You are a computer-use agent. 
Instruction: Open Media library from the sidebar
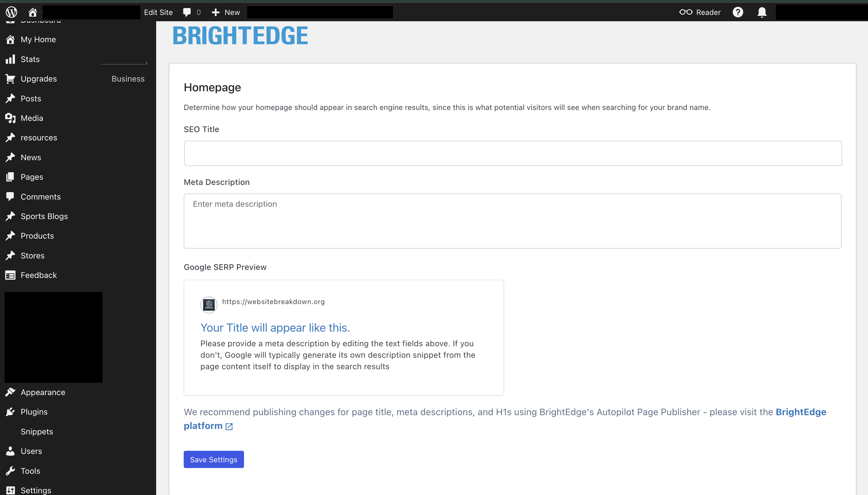[32, 118]
